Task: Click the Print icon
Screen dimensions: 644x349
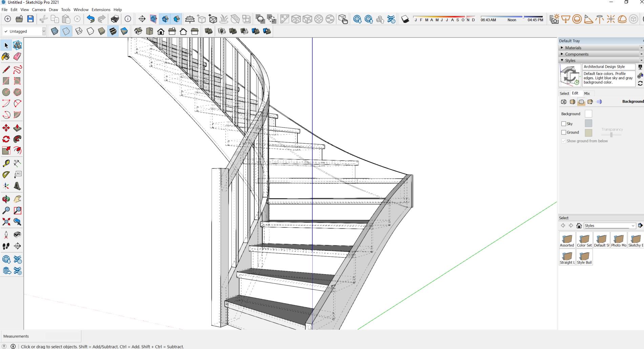Action: click(x=115, y=19)
